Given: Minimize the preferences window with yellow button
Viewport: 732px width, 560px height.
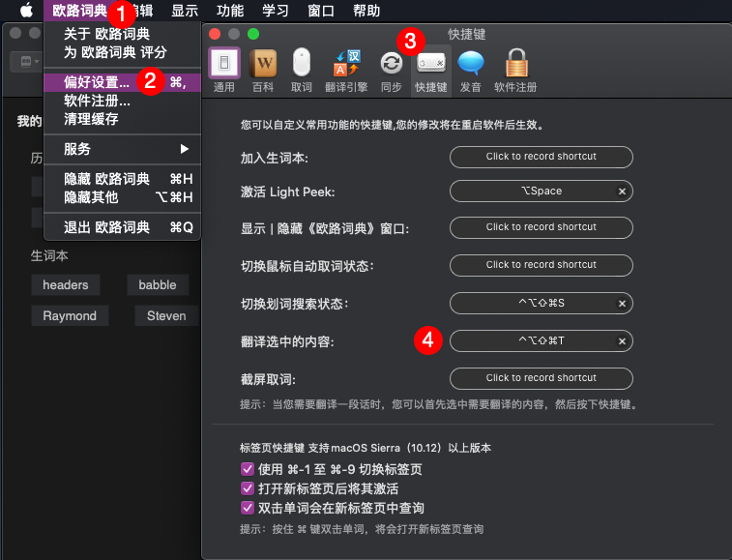Looking at the screenshot, I should coord(234,34).
